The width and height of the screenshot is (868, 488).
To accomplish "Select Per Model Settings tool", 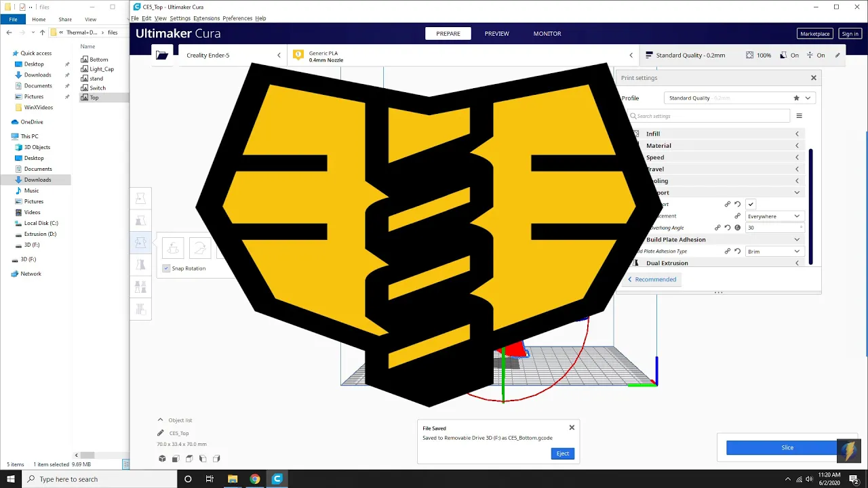I will (140, 287).
